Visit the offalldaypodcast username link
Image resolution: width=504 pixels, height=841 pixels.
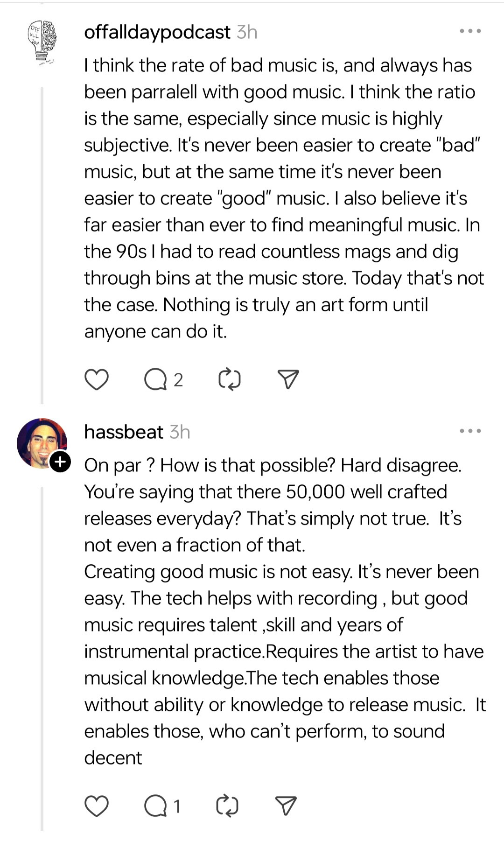[157, 32]
